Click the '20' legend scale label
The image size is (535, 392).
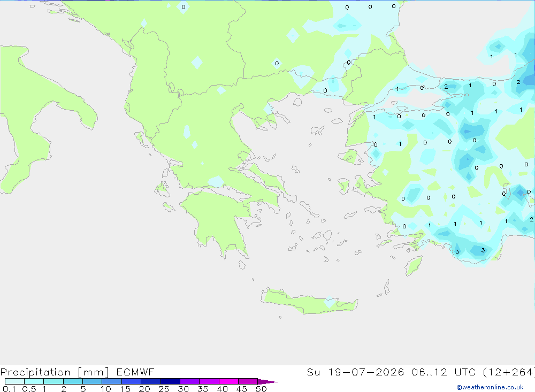pyautogui.click(x=144, y=389)
